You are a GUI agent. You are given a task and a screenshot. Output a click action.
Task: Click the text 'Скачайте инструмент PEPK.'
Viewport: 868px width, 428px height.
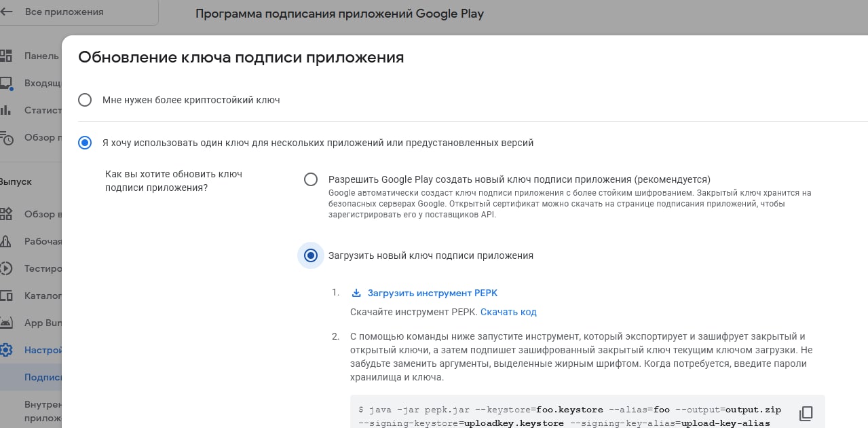pyautogui.click(x=414, y=312)
